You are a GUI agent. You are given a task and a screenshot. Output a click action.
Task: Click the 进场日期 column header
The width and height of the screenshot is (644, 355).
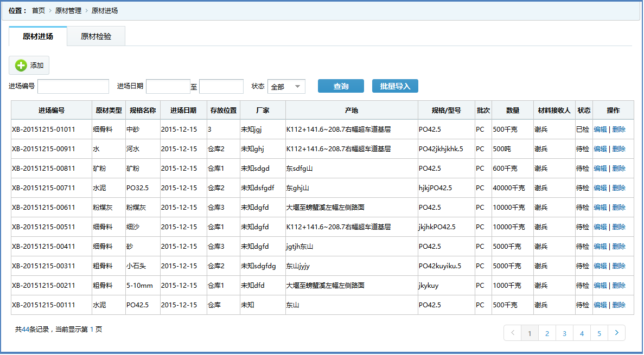(x=183, y=111)
